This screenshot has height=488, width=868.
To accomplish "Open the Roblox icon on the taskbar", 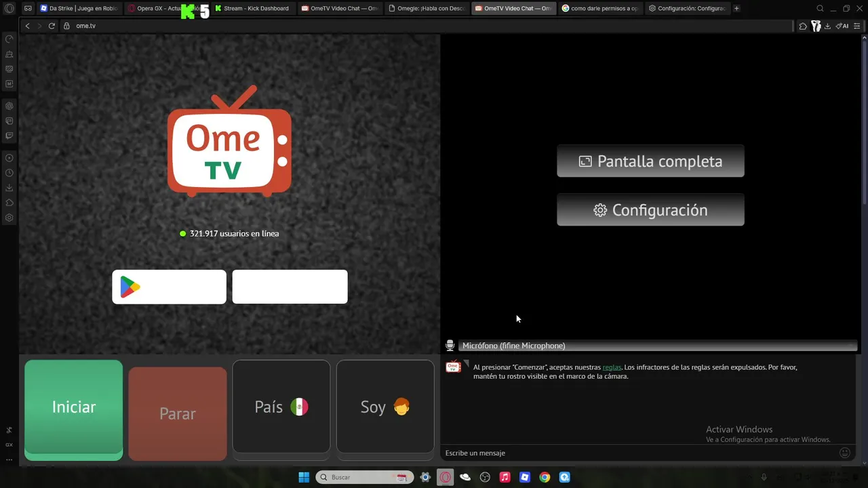I will 525,477.
